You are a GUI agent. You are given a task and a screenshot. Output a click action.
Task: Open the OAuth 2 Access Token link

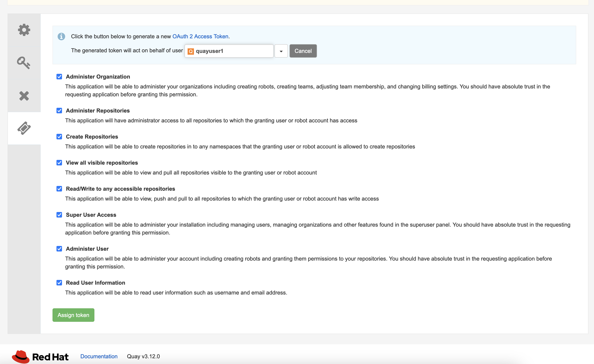point(200,36)
